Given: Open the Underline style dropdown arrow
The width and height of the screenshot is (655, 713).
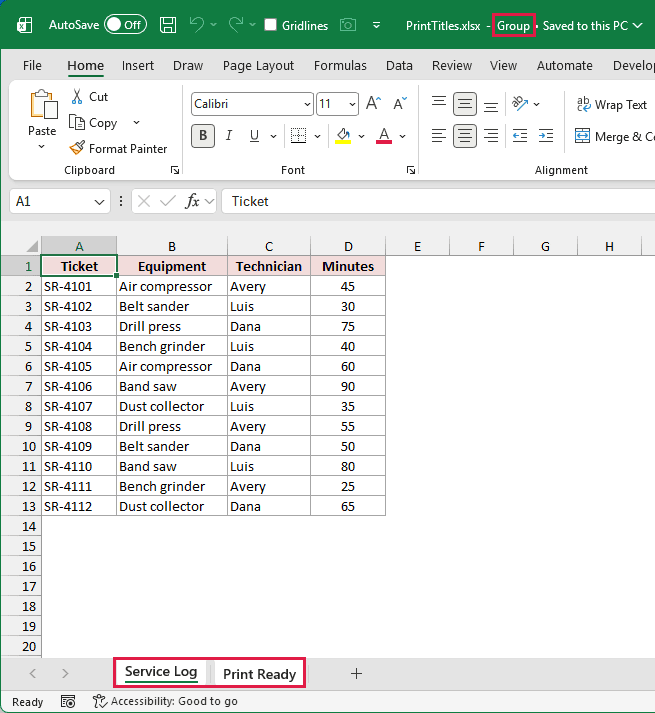Looking at the screenshot, I should (273, 136).
